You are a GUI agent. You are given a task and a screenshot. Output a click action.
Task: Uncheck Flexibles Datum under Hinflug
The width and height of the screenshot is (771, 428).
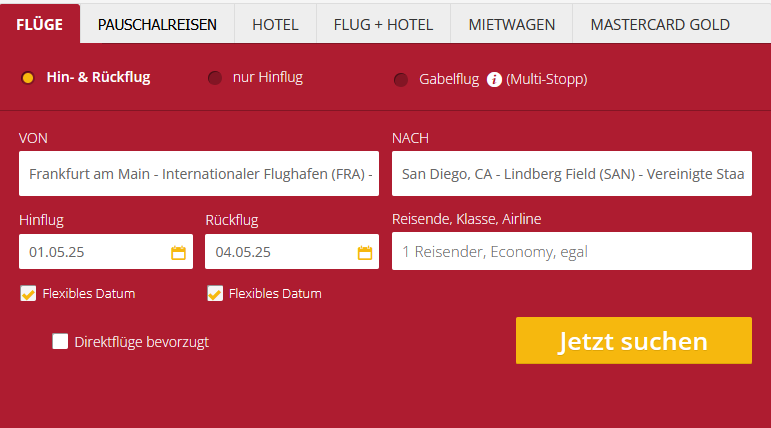pyautogui.click(x=28, y=294)
